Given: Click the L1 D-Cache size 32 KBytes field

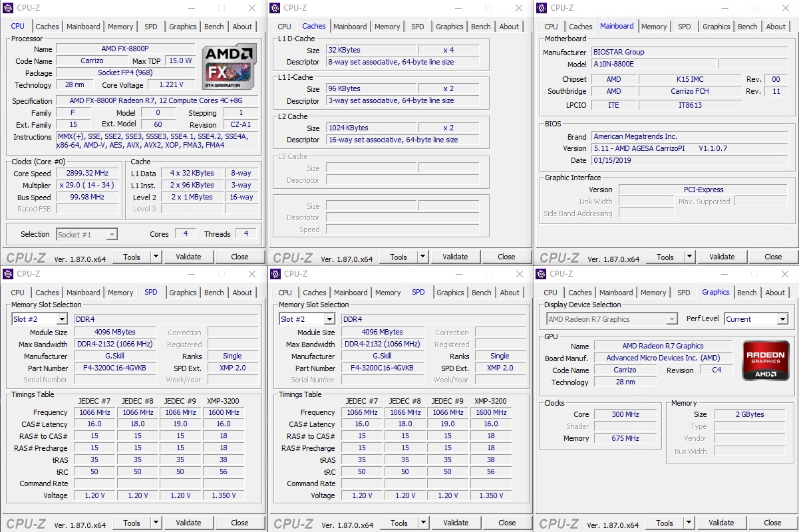Looking at the screenshot, I should pyautogui.click(x=371, y=50).
